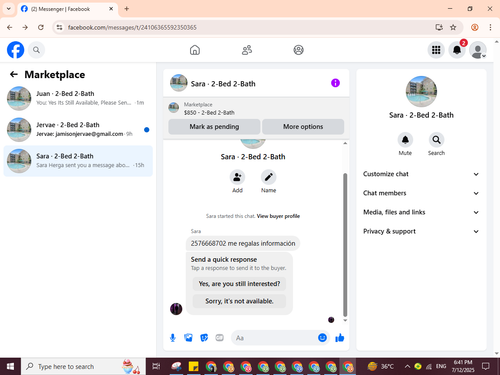
Task: Select the Sara 2-Bed 2-Bath conversation
Action: [x=78, y=161]
